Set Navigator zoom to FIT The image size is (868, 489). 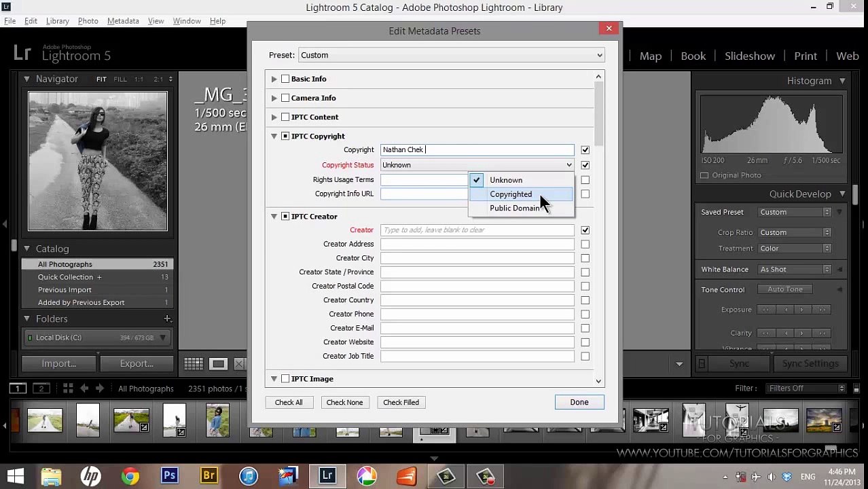[x=101, y=79]
